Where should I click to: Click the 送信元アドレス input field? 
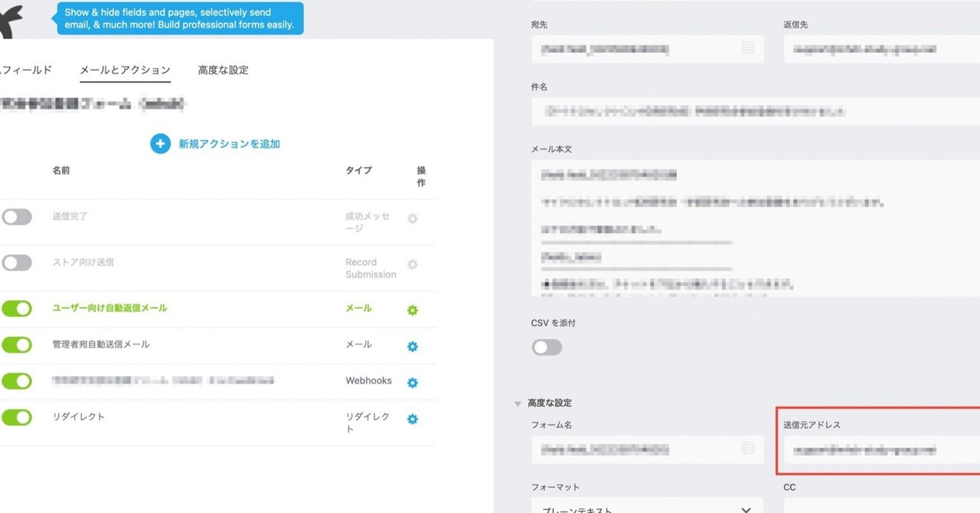882,450
